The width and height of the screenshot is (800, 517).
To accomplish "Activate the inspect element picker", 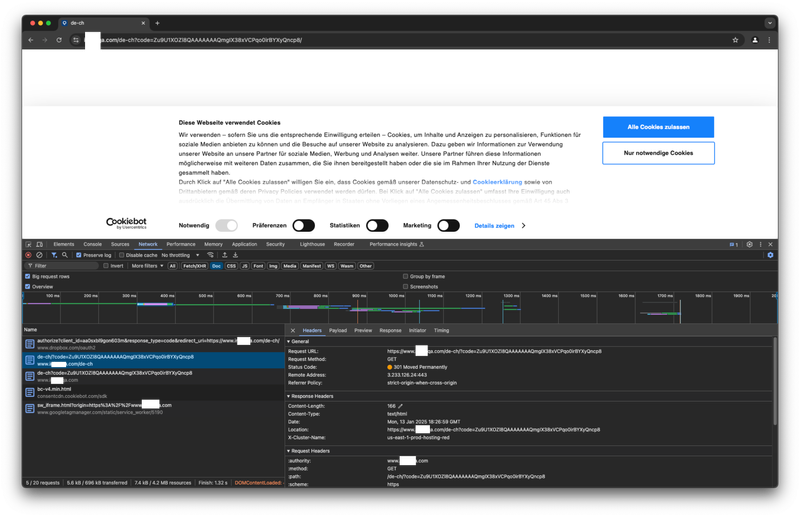I will pos(28,244).
